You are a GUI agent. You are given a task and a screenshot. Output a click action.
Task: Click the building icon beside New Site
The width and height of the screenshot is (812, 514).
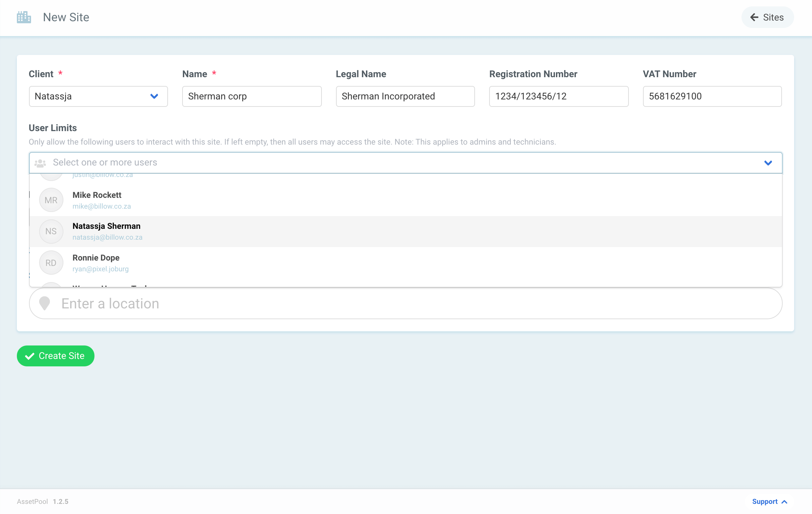click(x=24, y=17)
